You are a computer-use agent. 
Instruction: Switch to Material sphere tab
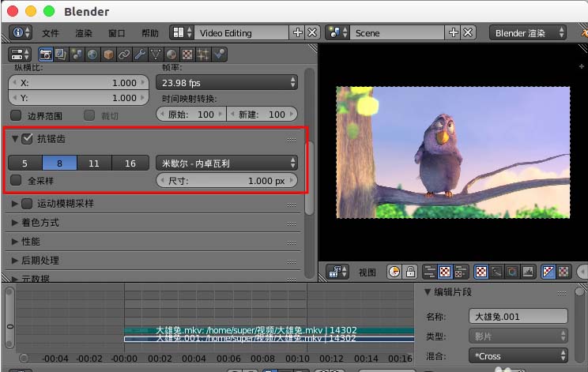pyautogui.click(x=171, y=54)
